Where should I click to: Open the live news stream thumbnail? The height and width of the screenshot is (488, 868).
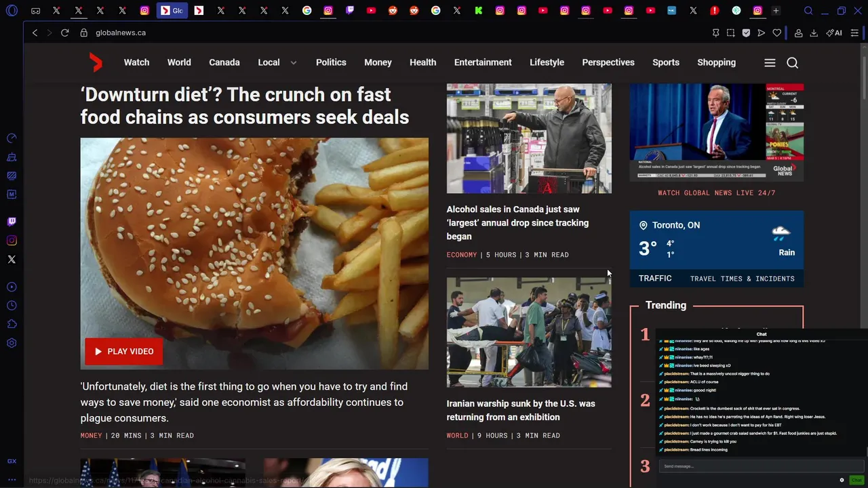click(x=717, y=132)
